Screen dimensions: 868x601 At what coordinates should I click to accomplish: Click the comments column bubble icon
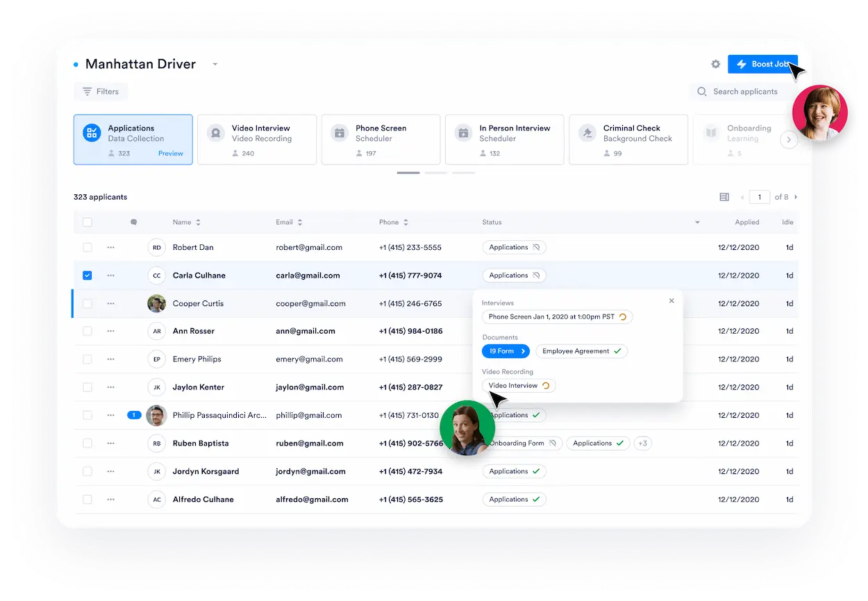(x=133, y=223)
